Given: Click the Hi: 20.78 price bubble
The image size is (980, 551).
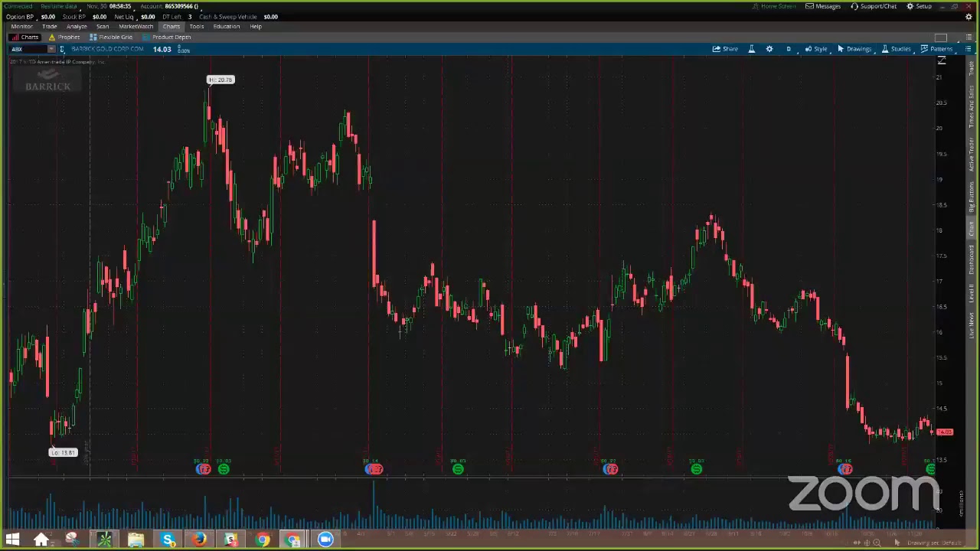Looking at the screenshot, I should click(x=220, y=80).
